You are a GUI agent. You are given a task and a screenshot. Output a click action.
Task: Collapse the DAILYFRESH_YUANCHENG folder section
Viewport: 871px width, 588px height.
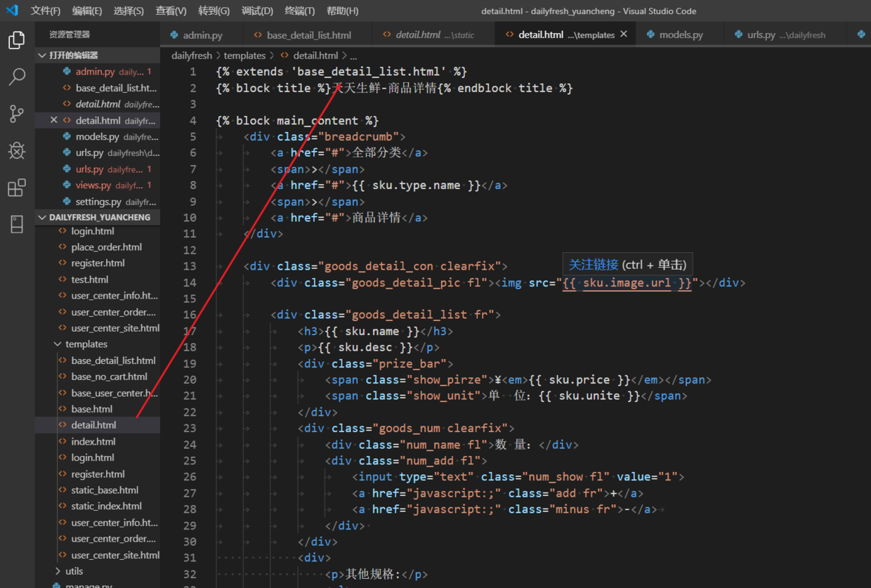click(98, 217)
